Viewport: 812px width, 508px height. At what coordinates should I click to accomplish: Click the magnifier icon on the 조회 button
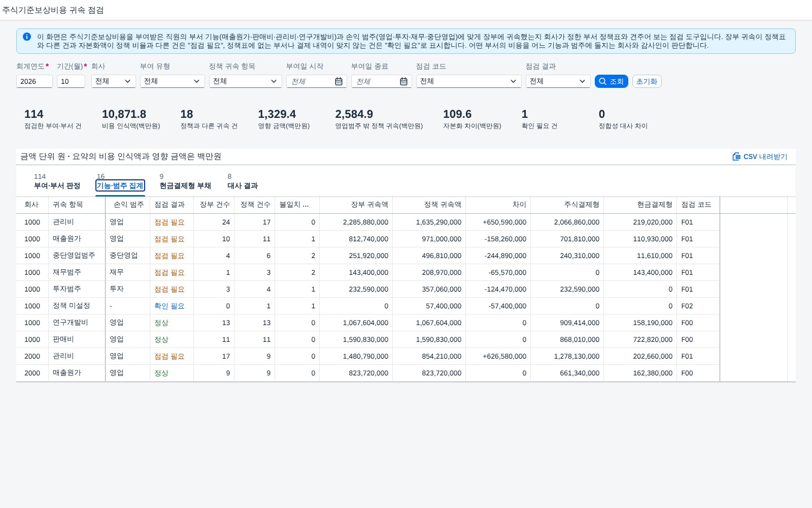pos(602,81)
